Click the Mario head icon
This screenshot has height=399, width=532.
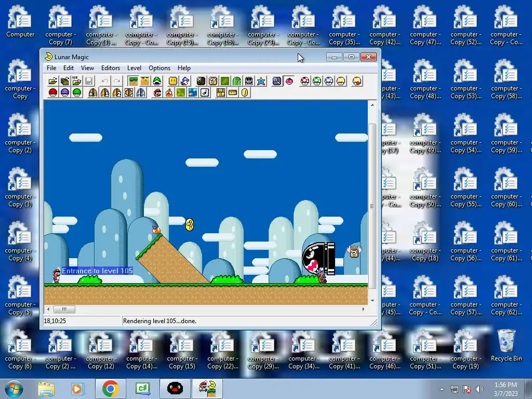point(157,92)
